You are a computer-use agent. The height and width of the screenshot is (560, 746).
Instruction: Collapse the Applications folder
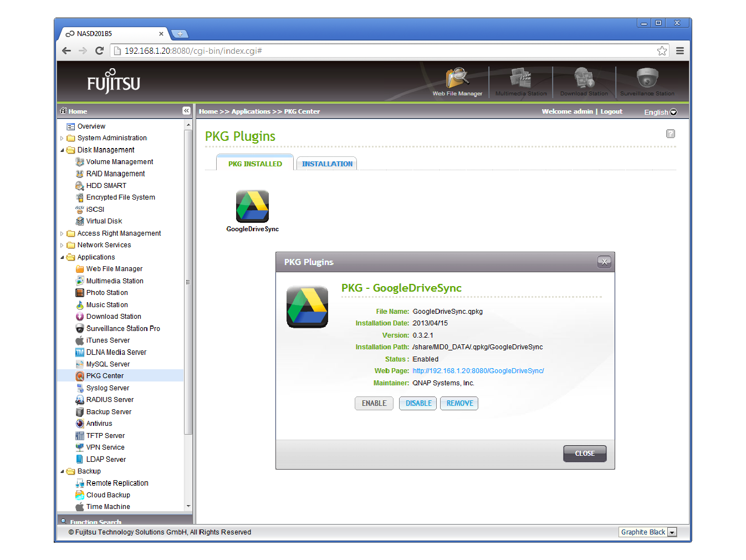[x=62, y=258]
